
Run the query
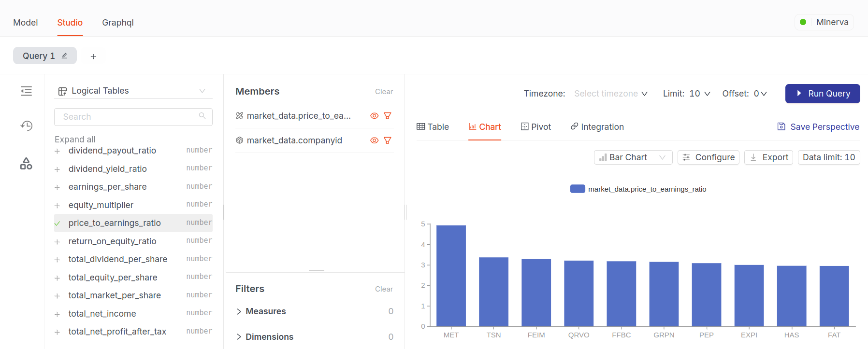[x=823, y=94]
